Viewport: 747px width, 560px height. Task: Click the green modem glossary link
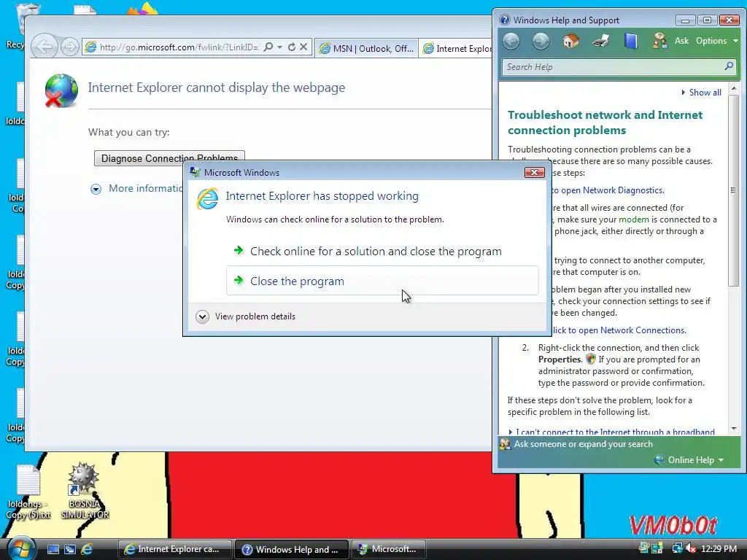pos(634,219)
